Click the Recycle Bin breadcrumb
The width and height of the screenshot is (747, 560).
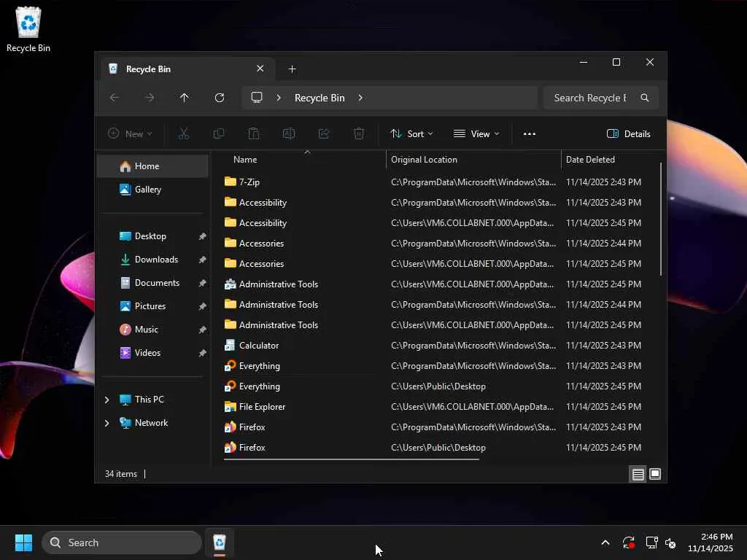320,98
